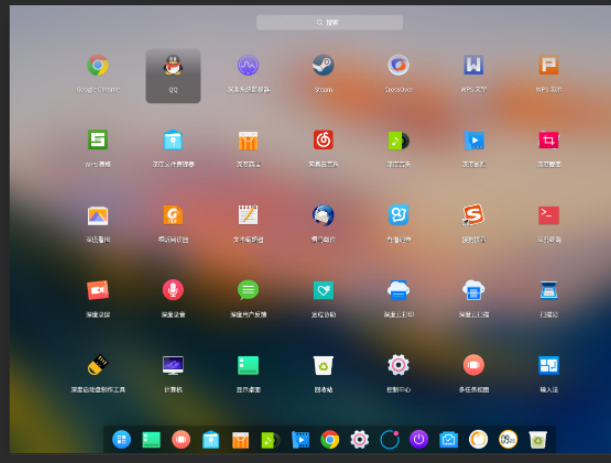Open the multitasking view in the grid
611x463 pixels.
pos(473,365)
